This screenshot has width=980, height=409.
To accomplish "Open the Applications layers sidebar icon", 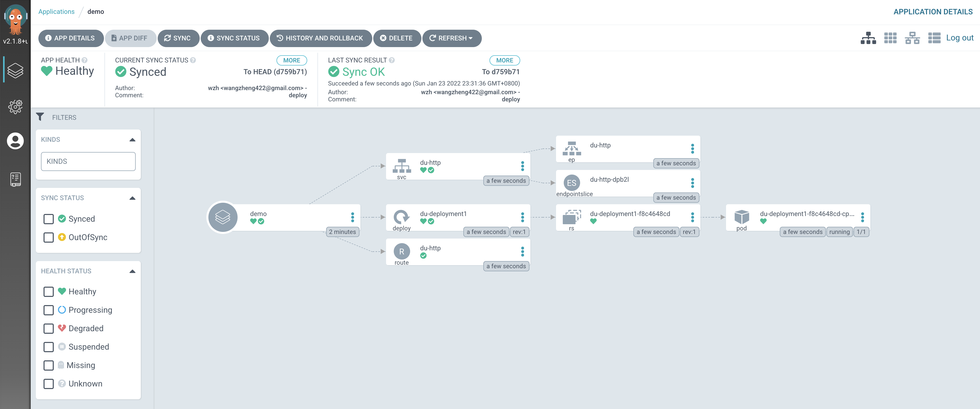I will click(x=15, y=71).
